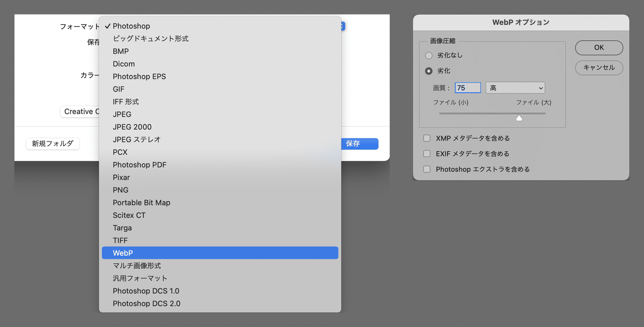
Task: Confirm WebP options with OK
Action: (599, 48)
